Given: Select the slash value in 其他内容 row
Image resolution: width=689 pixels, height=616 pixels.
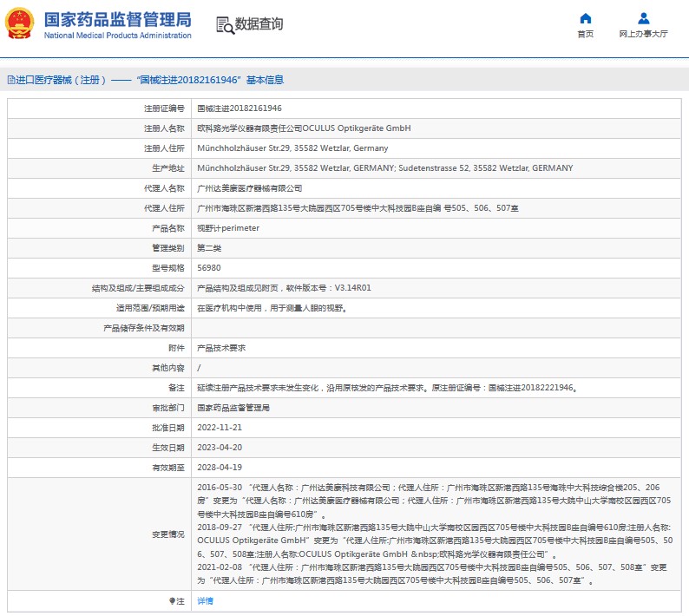Looking at the screenshot, I should (x=199, y=368).
